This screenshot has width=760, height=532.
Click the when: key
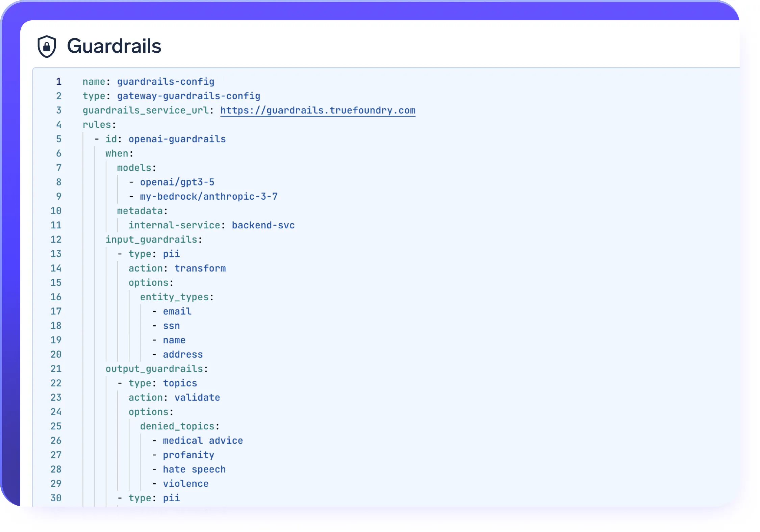(x=119, y=153)
